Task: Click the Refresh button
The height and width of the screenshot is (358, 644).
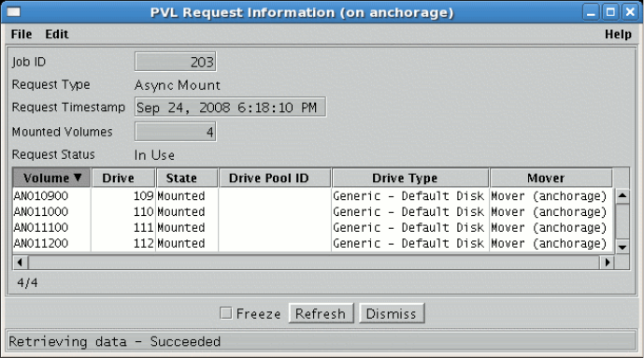Action: pyautogui.click(x=321, y=314)
